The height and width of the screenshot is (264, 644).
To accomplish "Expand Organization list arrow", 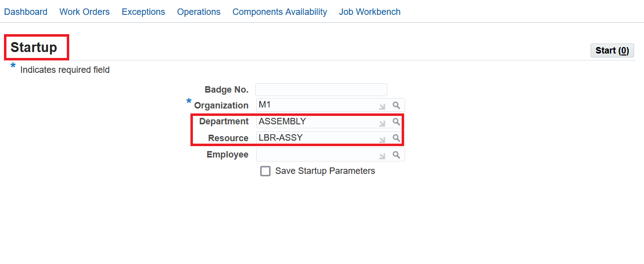I will 382,106.
